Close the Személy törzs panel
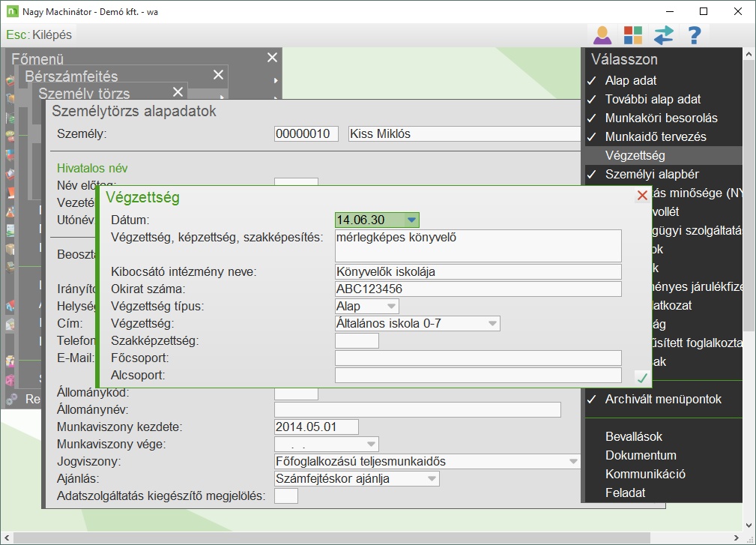This screenshot has width=756, height=545. [x=178, y=91]
